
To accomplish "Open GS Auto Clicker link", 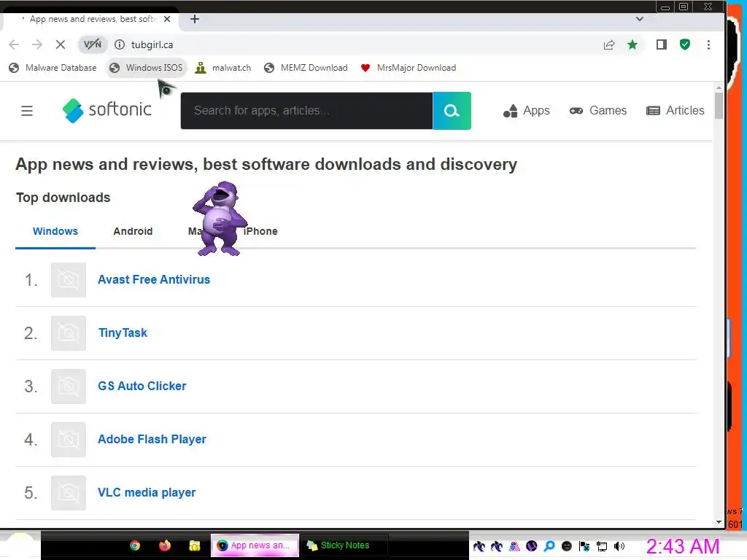I will tap(142, 386).
